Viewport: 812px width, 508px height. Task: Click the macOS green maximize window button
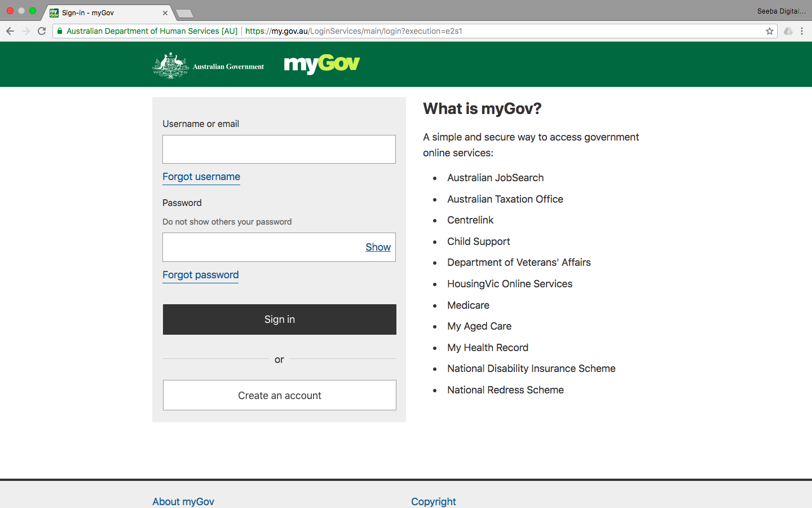tap(33, 11)
